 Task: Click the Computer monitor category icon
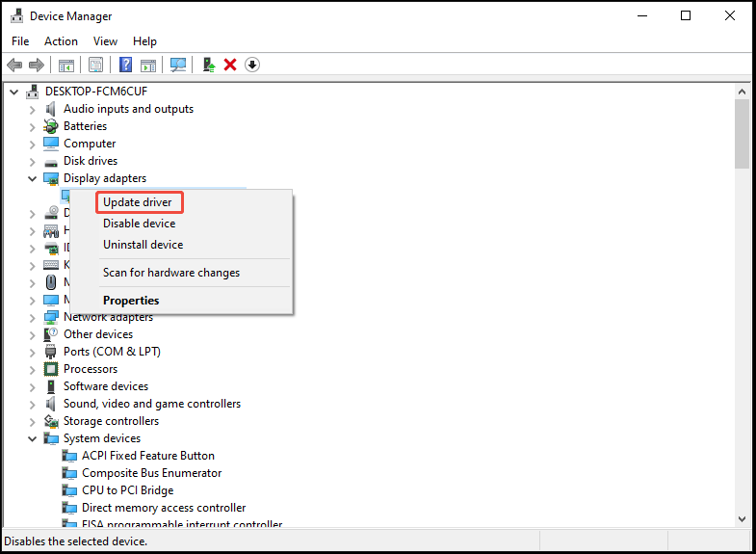click(x=51, y=144)
